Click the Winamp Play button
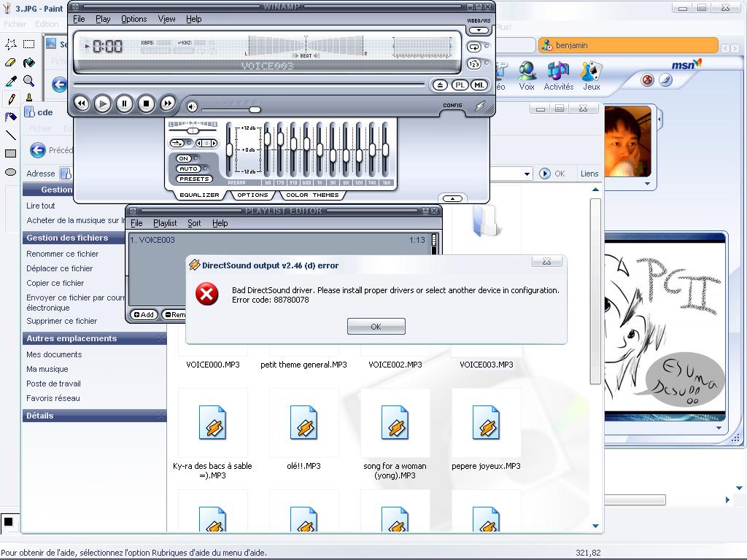This screenshot has height=560, width=747. (x=103, y=104)
